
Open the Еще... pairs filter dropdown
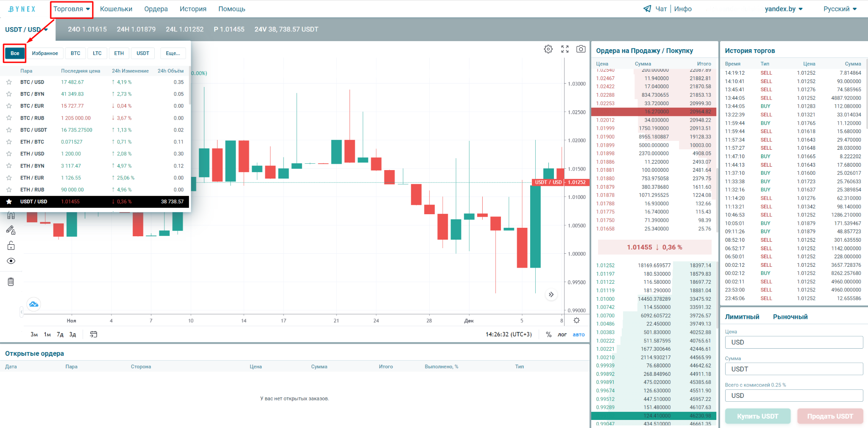173,53
